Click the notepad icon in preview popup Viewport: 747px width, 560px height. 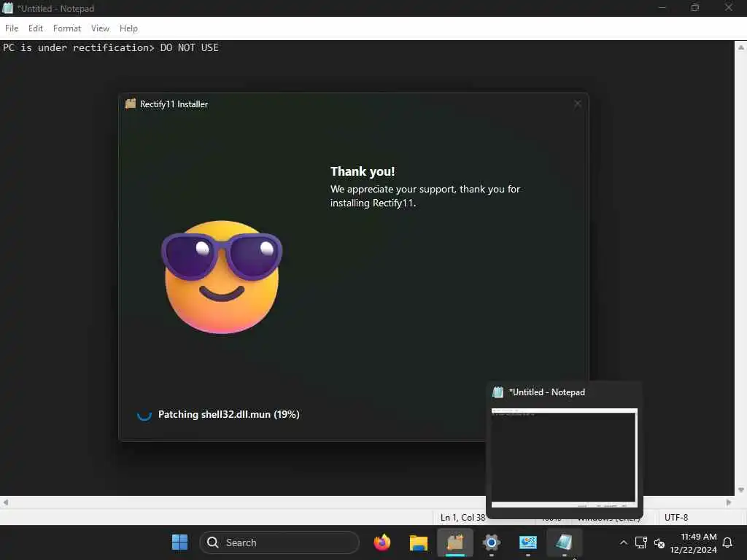point(498,392)
